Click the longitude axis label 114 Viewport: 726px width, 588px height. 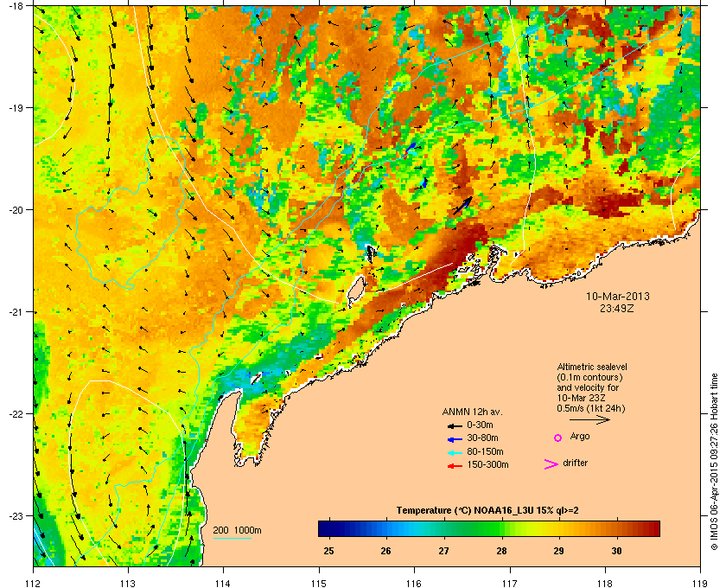click(223, 584)
